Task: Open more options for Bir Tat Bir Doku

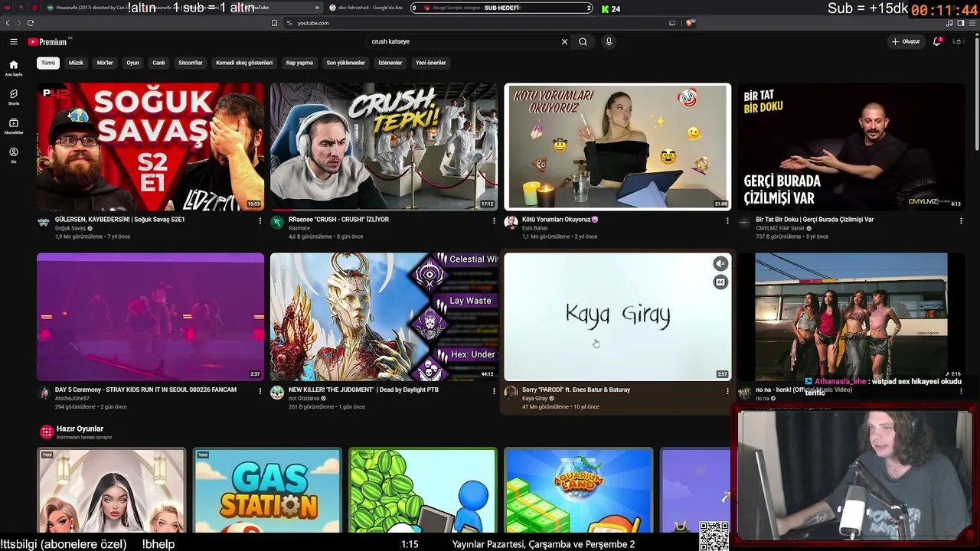Action: click(x=961, y=220)
